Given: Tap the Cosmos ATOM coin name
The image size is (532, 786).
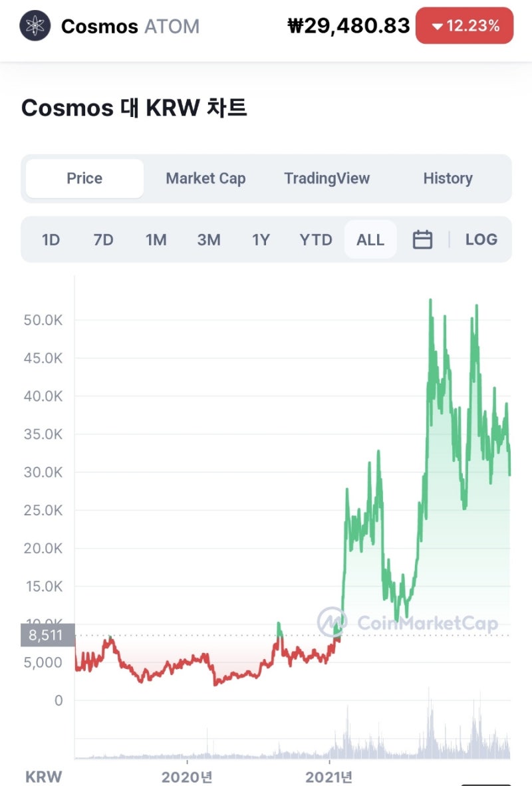Looking at the screenshot, I should click(x=130, y=27).
